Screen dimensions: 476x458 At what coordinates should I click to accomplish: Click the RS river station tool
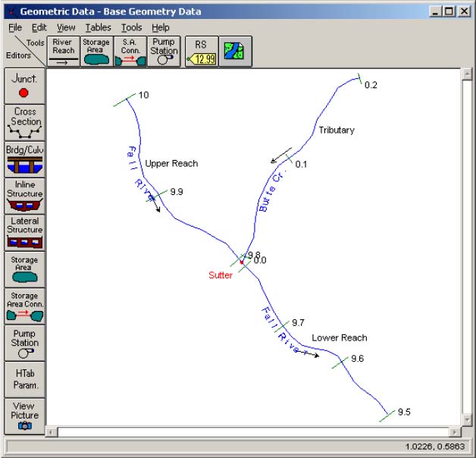(201, 52)
